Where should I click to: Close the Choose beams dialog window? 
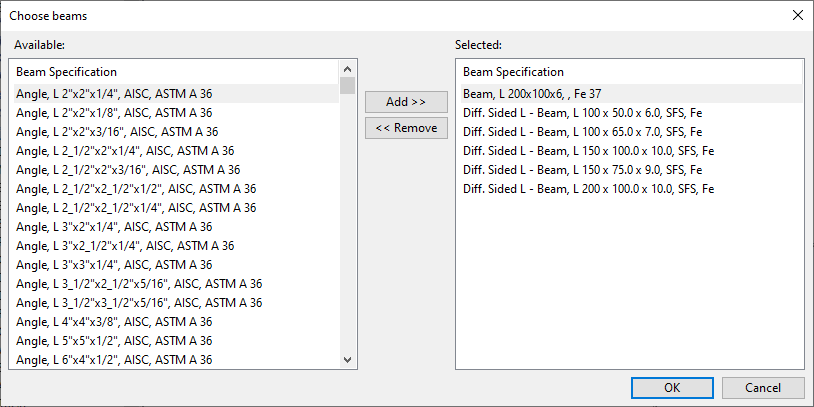point(797,15)
